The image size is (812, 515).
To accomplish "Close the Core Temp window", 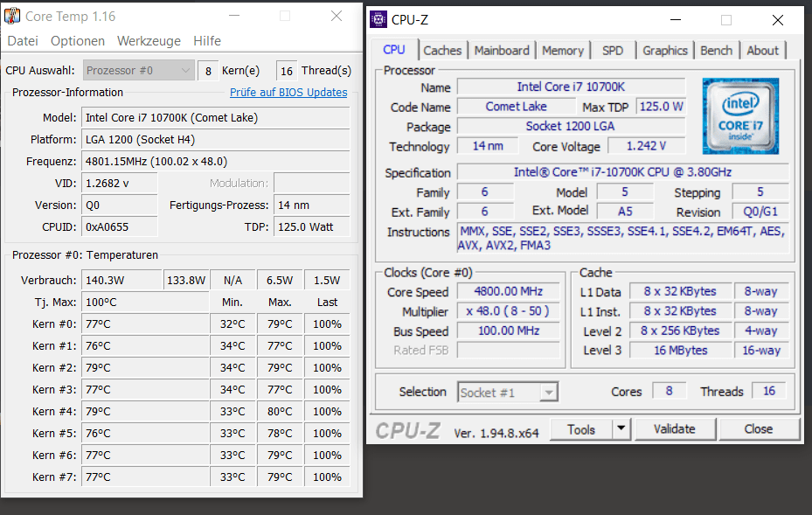I will (337, 16).
